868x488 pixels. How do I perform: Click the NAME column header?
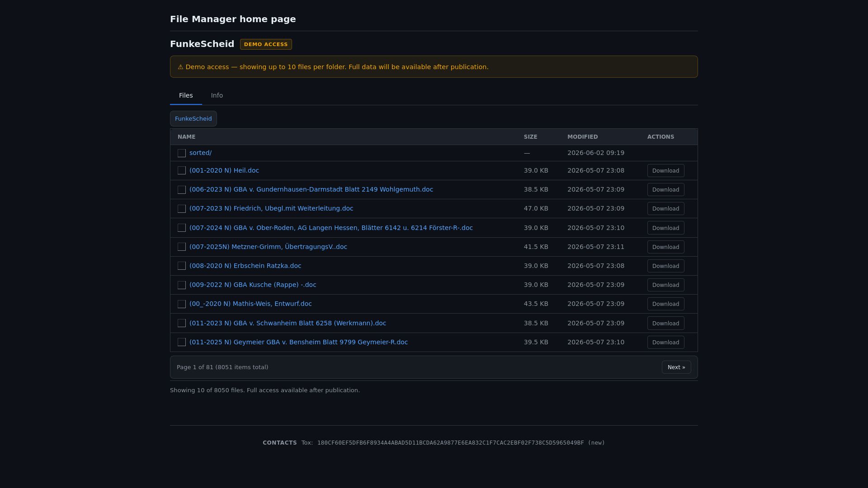point(187,137)
